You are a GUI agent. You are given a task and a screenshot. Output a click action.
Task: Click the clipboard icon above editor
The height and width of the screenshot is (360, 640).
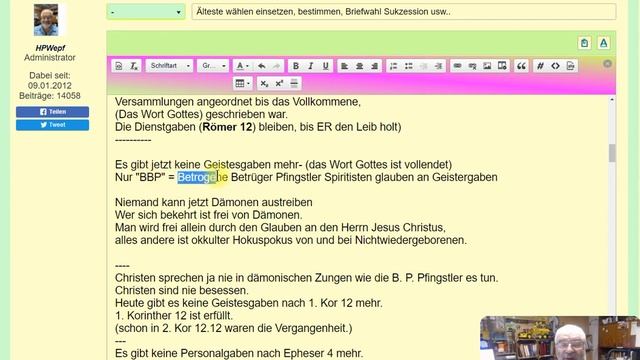click(584, 43)
